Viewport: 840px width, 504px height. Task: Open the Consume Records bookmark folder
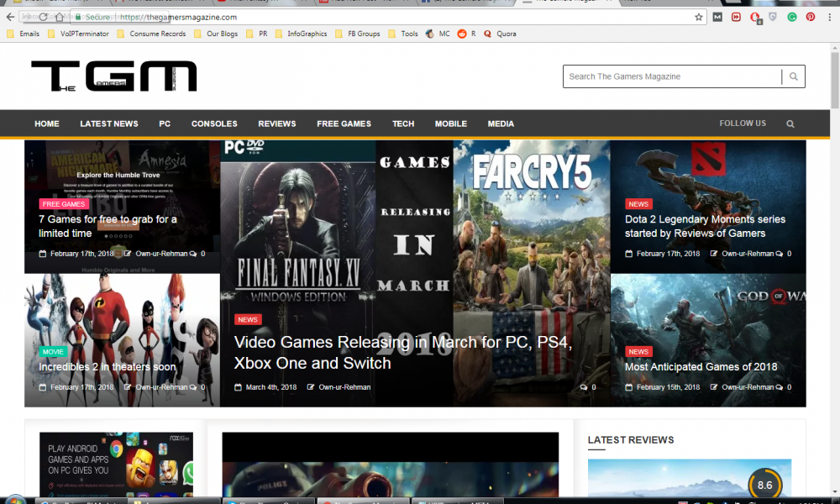click(151, 34)
